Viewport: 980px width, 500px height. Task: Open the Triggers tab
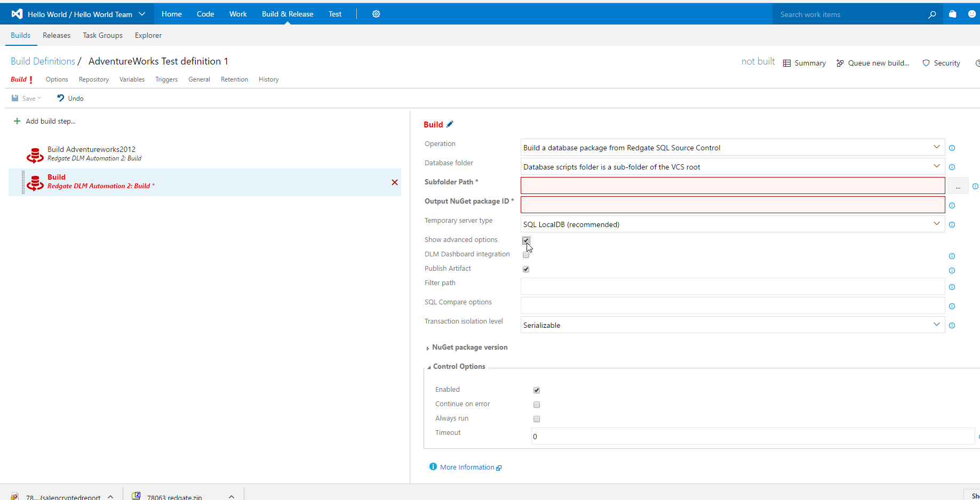pyautogui.click(x=166, y=79)
